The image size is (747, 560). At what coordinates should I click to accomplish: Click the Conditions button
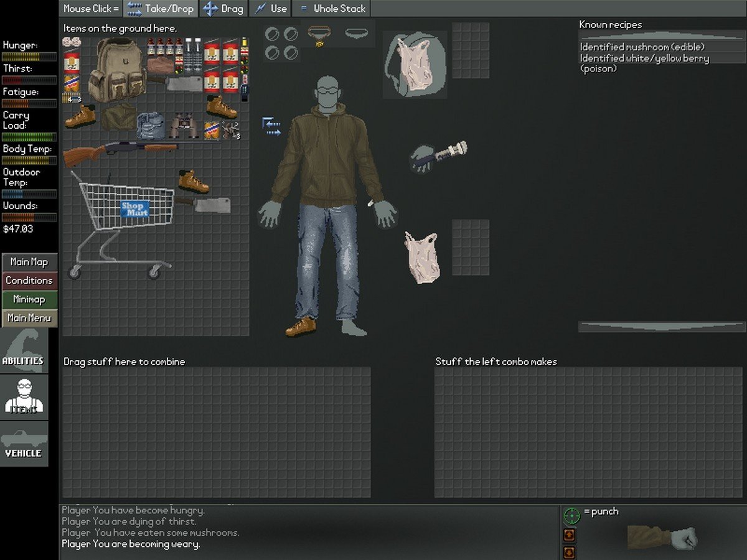(29, 281)
